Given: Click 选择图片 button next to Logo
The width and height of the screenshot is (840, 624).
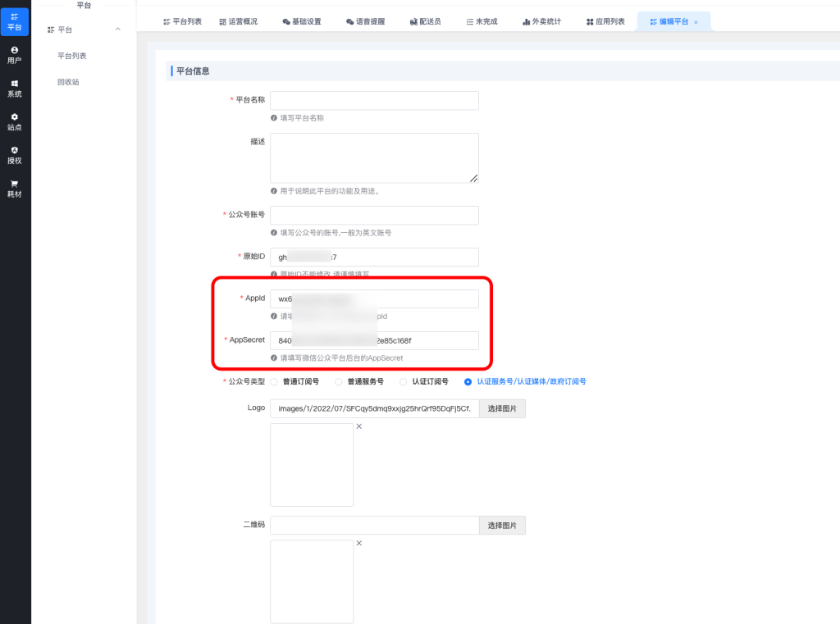Looking at the screenshot, I should (502, 408).
